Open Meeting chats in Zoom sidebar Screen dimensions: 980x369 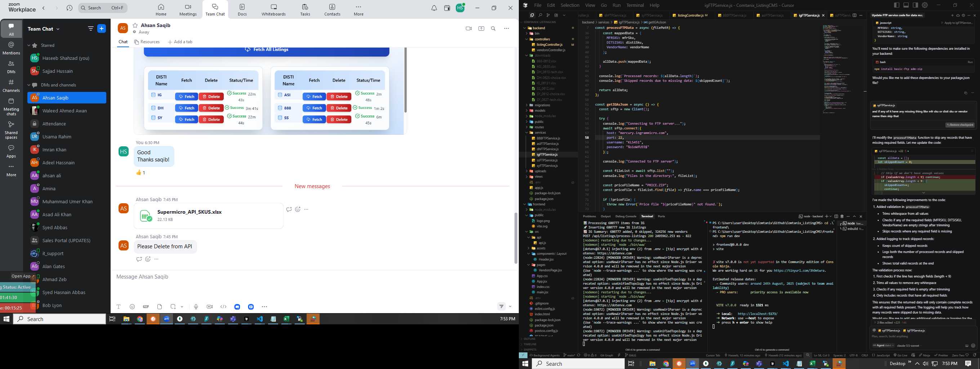pyautogui.click(x=11, y=107)
